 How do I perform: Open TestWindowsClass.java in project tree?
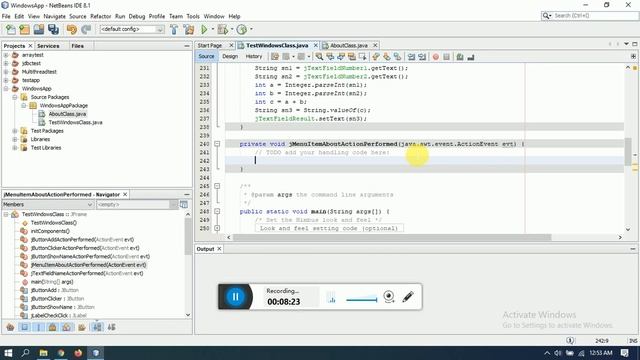click(x=76, y=122)
